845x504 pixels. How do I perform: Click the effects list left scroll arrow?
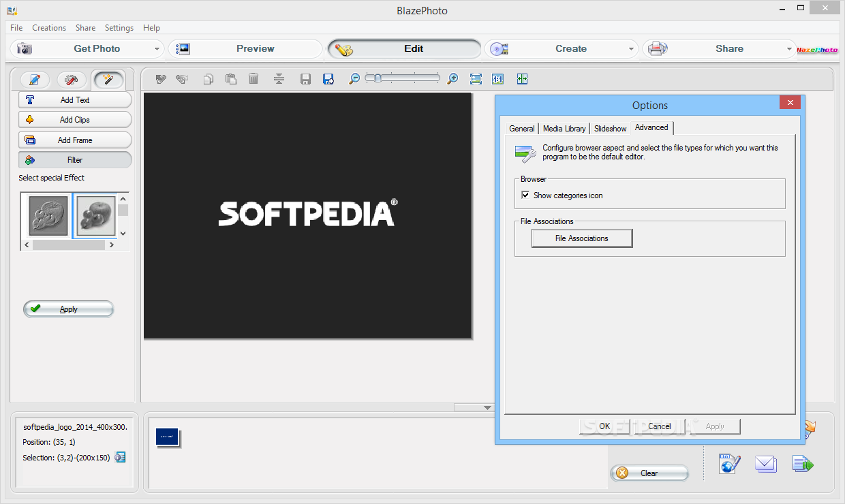(27, 245)
